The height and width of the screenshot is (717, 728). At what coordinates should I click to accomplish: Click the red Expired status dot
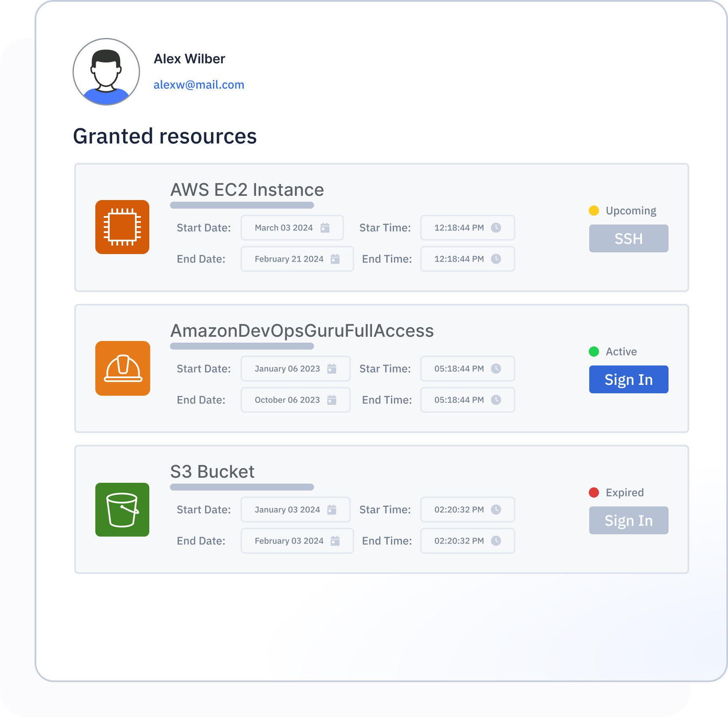(x=594, y=492)
